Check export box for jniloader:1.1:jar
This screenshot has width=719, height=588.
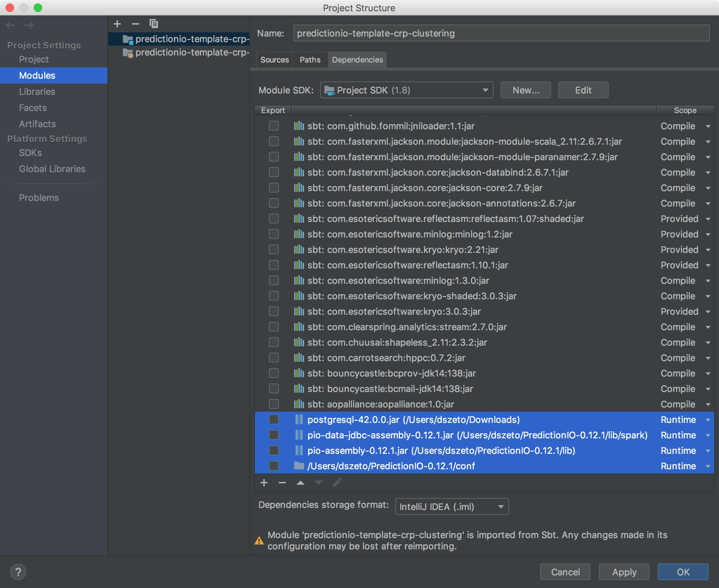274,126
